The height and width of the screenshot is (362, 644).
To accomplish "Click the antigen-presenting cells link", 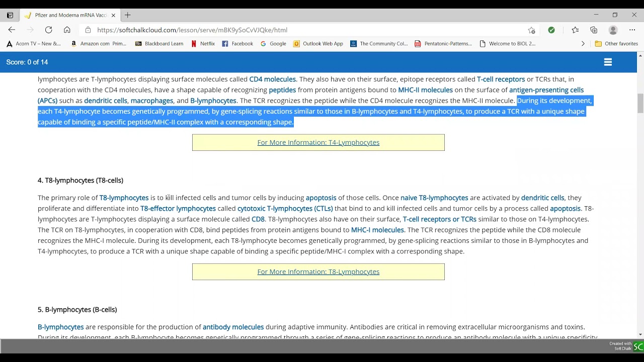I will pos(546,90).
